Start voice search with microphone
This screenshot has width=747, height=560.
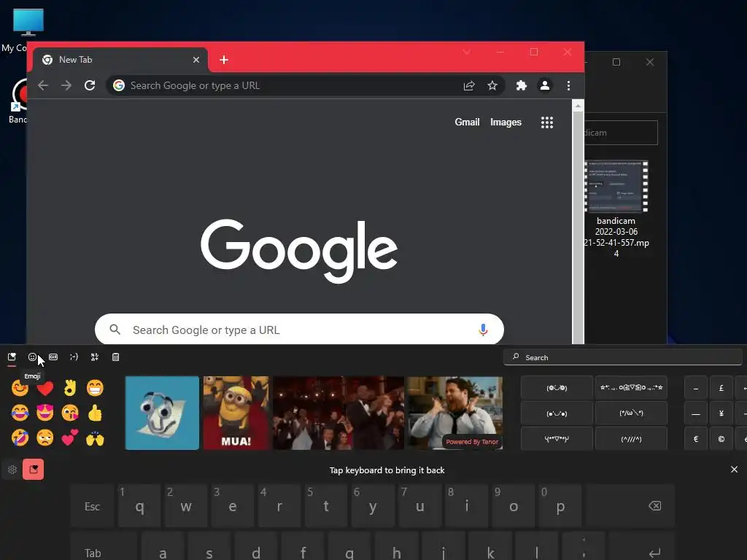point(483,330)
